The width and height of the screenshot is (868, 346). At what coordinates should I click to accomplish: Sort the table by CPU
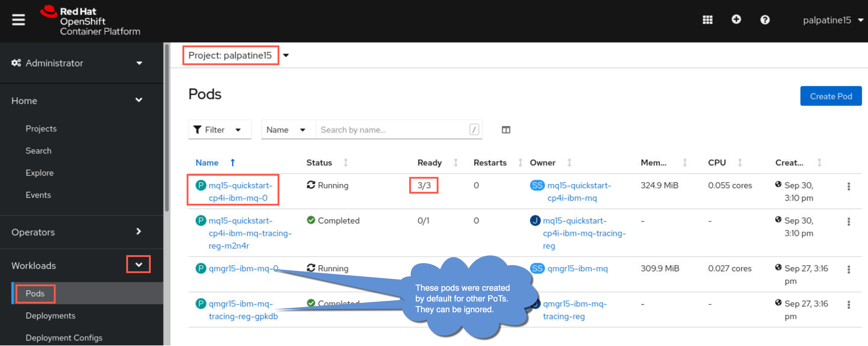[x=725, y=163]
